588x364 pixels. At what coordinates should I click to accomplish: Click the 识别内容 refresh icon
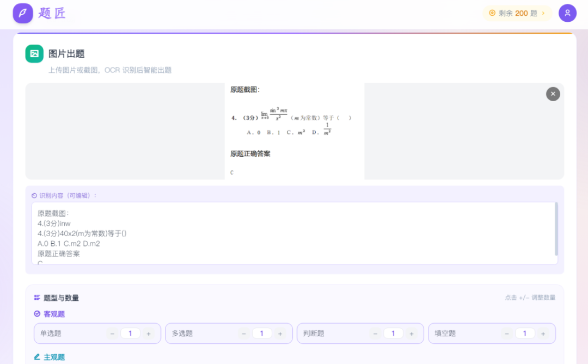pos(34,195)
